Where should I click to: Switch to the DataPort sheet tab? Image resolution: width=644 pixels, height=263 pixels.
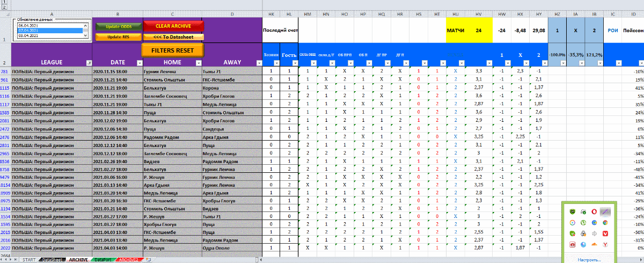point(103,260)
